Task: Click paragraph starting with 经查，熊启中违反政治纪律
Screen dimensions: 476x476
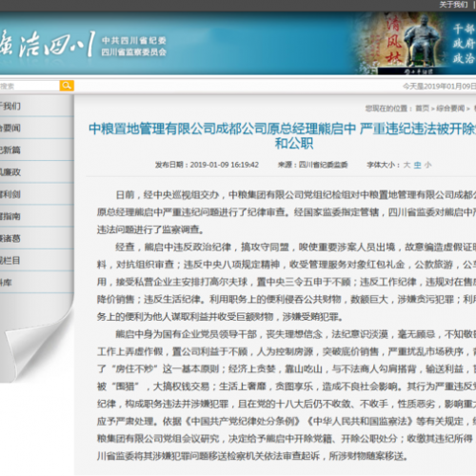Action: 287,282
